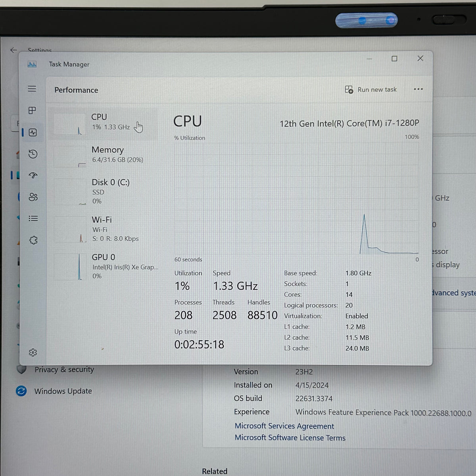Open the Details list icon in sidebar

click(33, 219)
